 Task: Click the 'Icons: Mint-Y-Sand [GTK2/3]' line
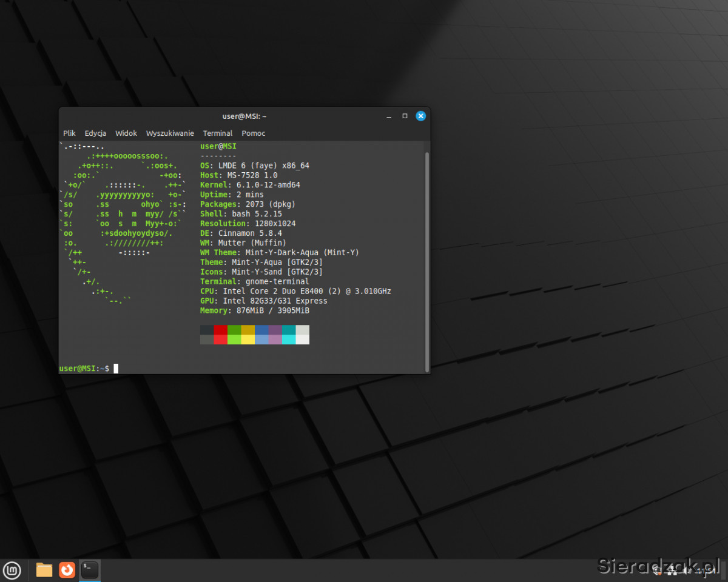point(261,272)
